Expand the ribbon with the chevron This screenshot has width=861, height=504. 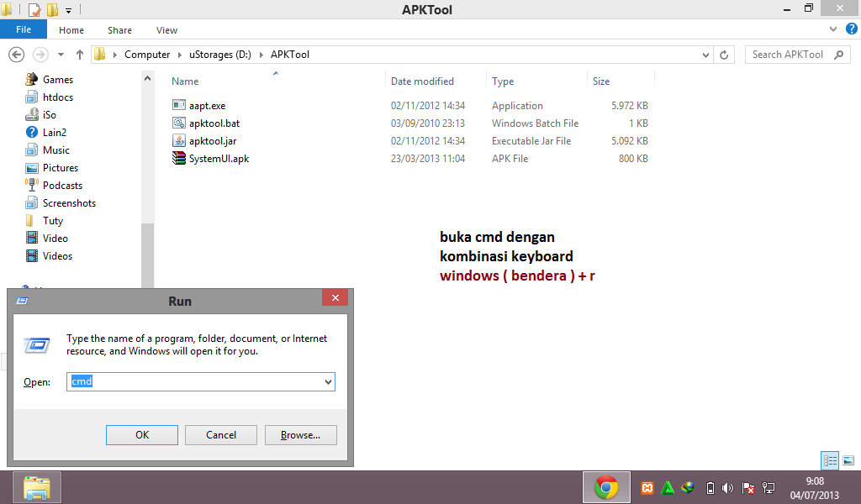(833, 29)
